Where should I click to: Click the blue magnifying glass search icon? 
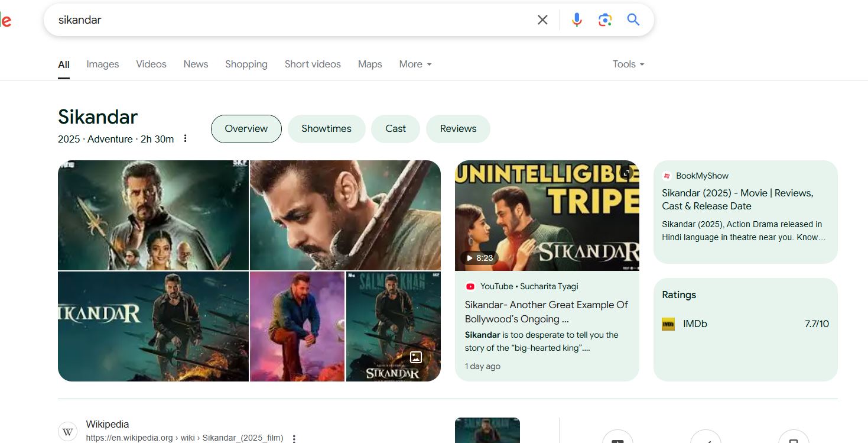633,20
